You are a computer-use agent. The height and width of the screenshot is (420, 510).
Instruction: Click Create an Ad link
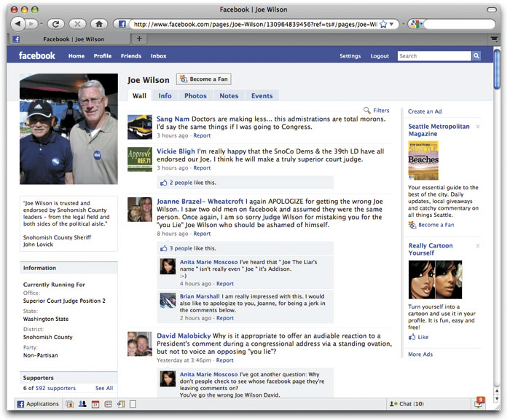pos(425,111)
